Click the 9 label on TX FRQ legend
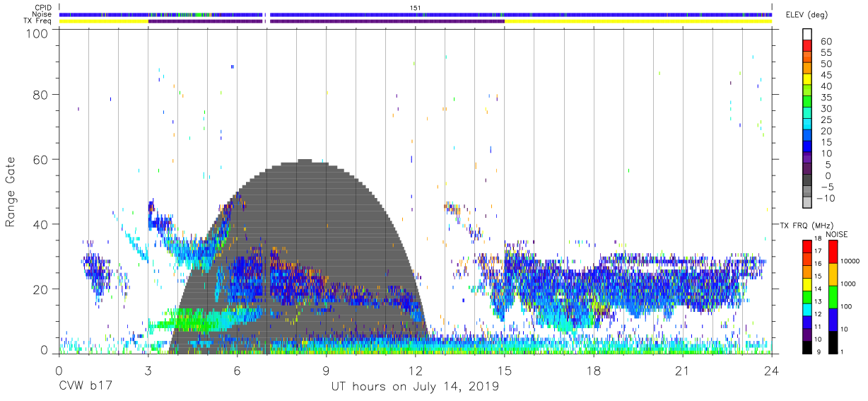 click(818, 352)
